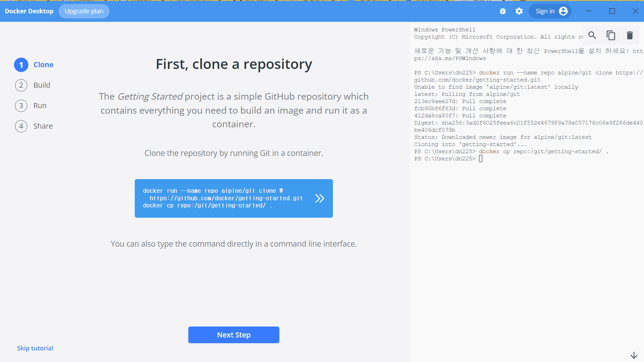Close the Docker Desktop window
Image resolution: width=644 pixels, height=362 pixels.
(635, 11)
